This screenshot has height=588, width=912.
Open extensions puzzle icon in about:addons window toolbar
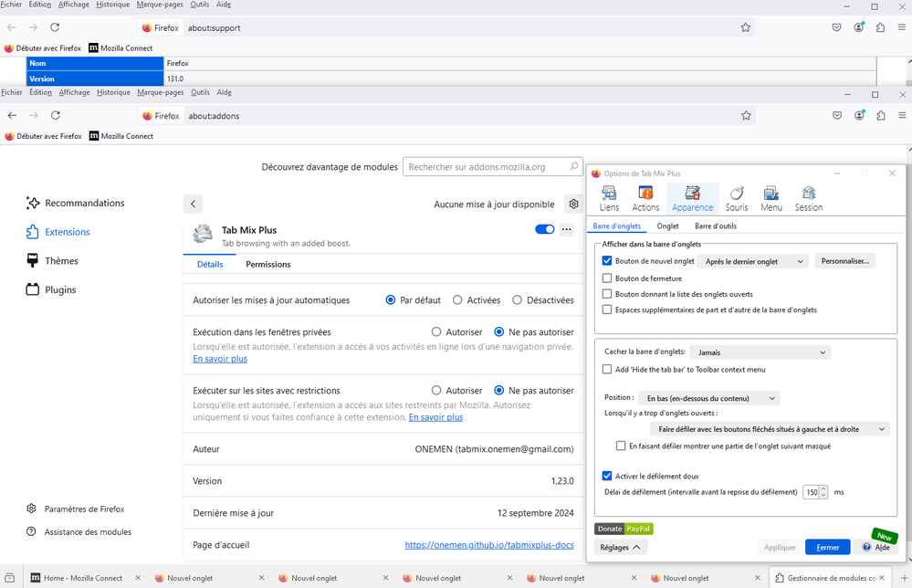click(x=881, y=115)
